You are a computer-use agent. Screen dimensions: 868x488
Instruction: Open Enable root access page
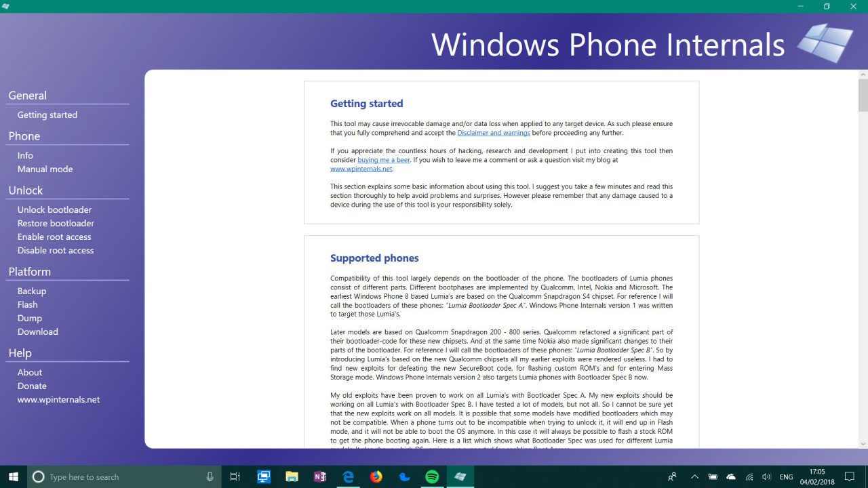pyautogui.click(x=54, y=237)
